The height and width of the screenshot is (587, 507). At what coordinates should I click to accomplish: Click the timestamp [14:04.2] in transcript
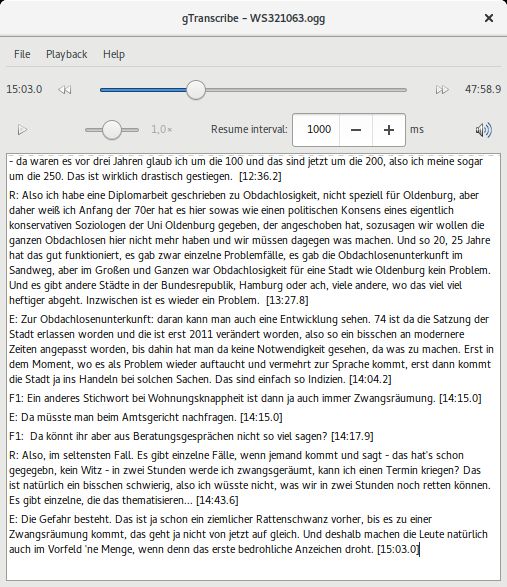click(370, 379)
